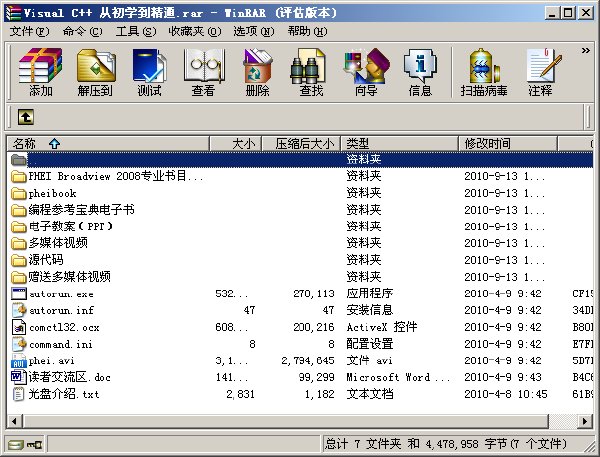Select the 光盘介绍.txt file

(300, 394)
